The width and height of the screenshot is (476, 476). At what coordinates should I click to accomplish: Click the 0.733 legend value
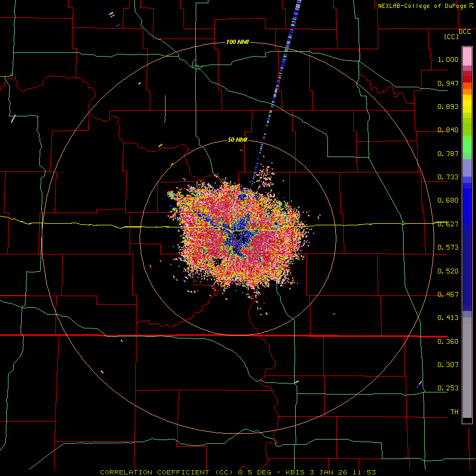(448, 177)
